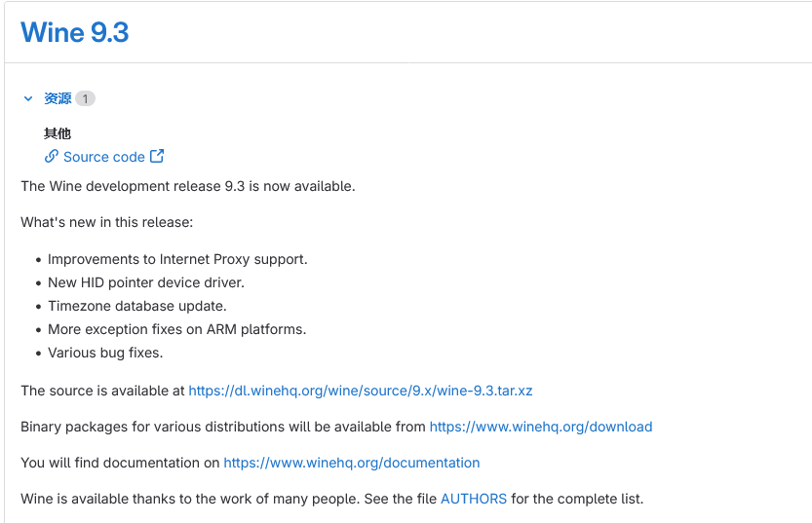Click 'Improvements to Internet Proxy support.' bullet

[177, 259]
